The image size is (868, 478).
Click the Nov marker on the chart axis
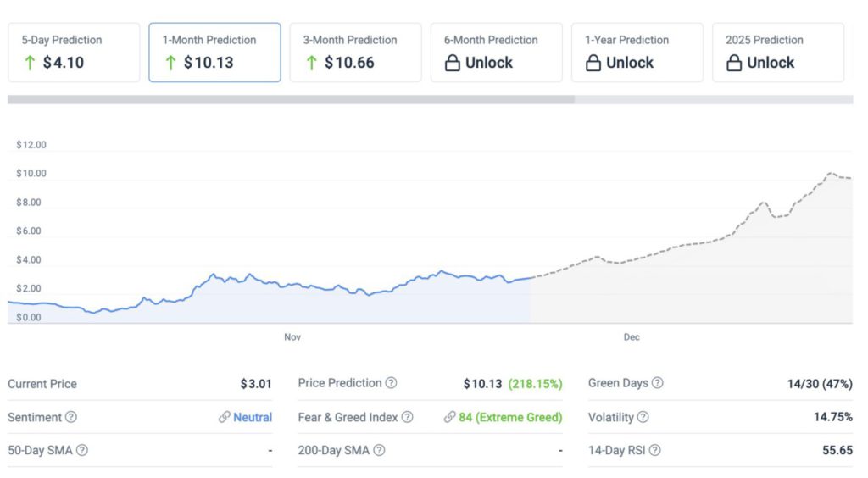(x=292, y=337)
